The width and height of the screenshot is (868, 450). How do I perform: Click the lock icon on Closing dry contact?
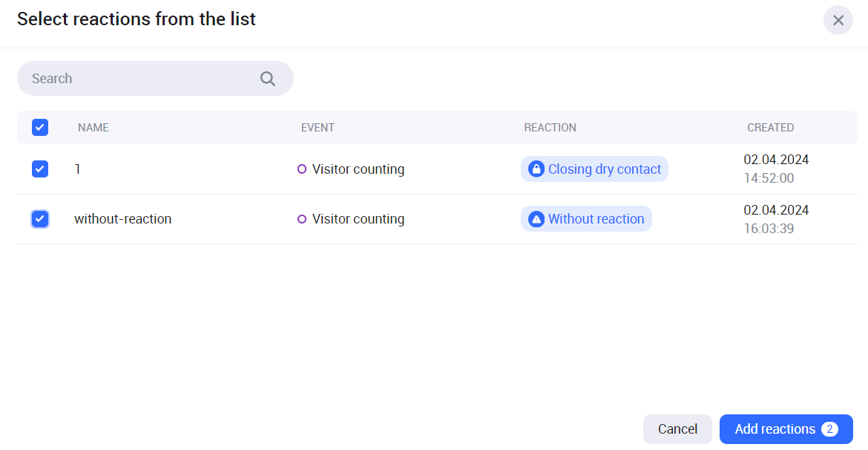(536, 169)
